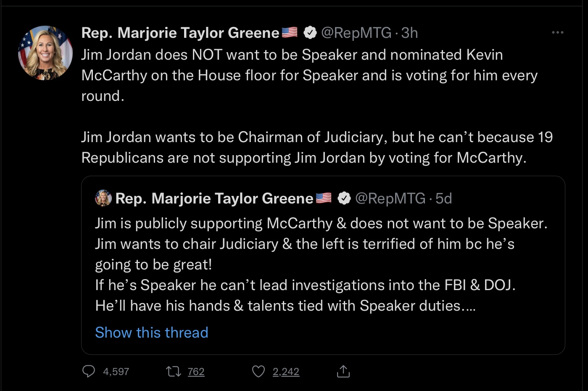Screen dimensions: 588x391
Task: Click the small avatar in quoted tweet
Action: pos(103,198)
